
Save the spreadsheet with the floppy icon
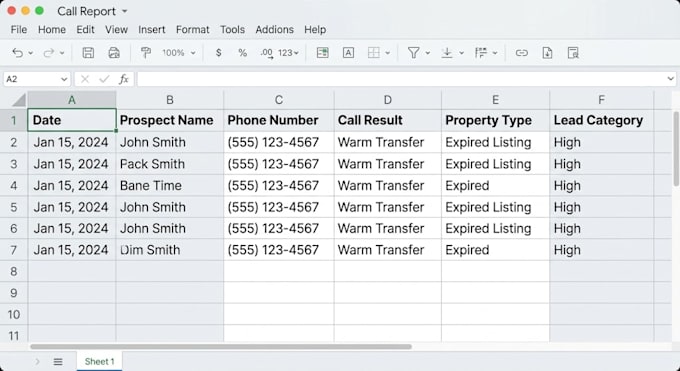(88, 53)
